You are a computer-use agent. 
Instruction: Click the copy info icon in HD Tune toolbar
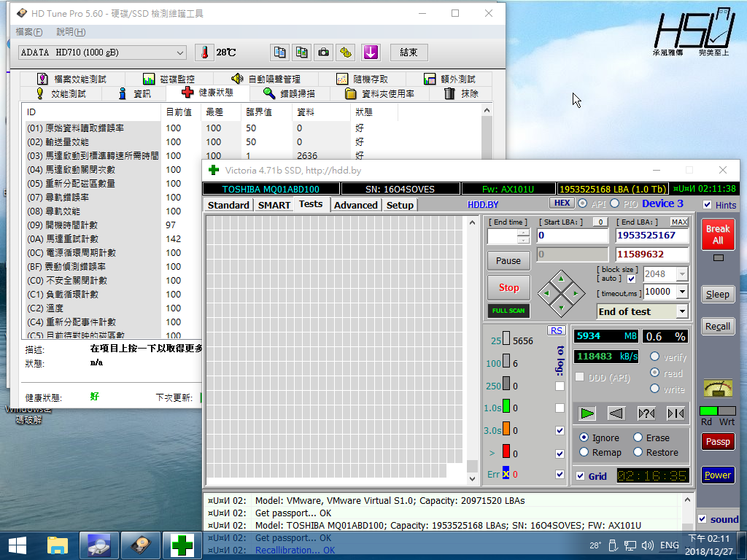click(x=279, y=52)
